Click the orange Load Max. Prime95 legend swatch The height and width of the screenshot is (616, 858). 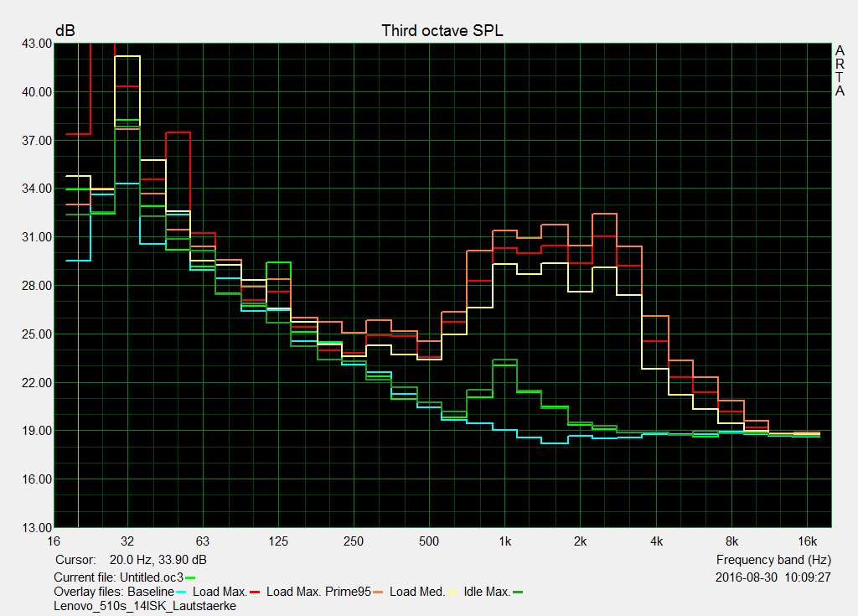tap(378, 592)
